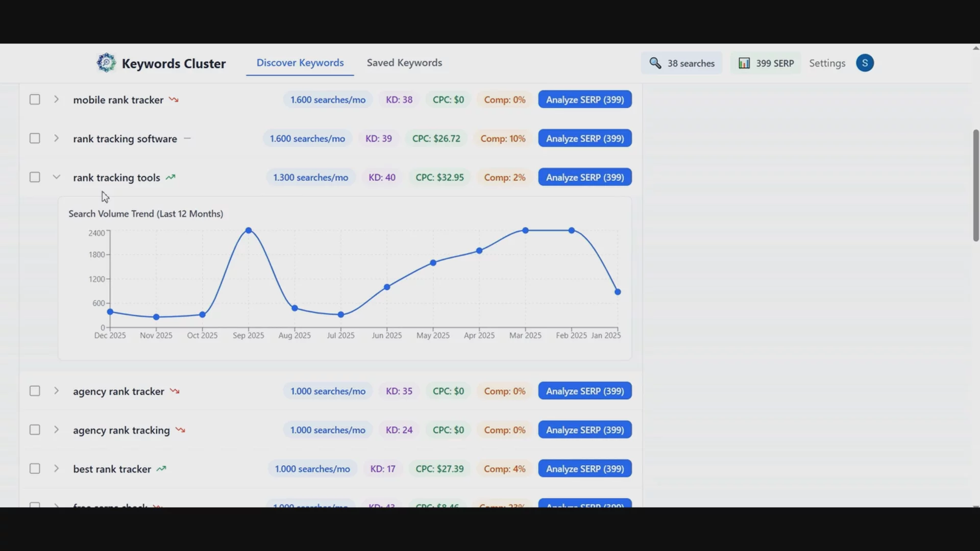Screen dimensions: 980x551
Task: Check the agency rank tracker row
Action: pyautogui.click(x=35, y=391)
